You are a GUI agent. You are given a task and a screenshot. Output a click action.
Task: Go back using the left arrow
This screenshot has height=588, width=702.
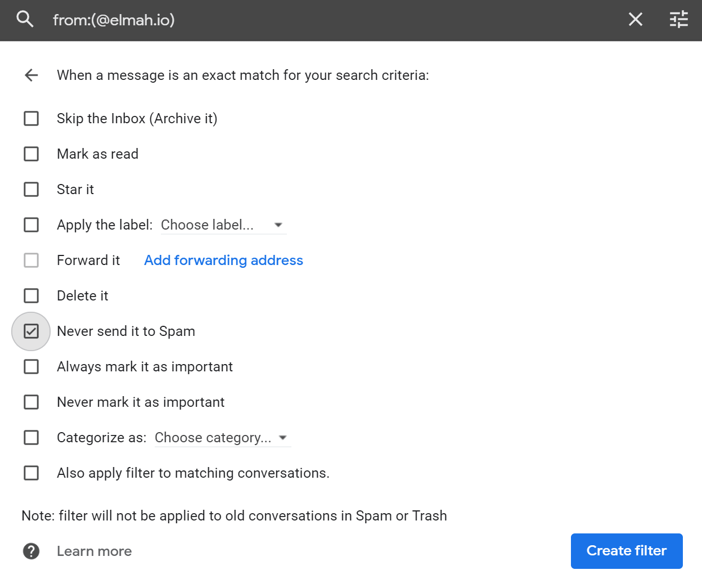pyautogui.click(x=31, y=75)
